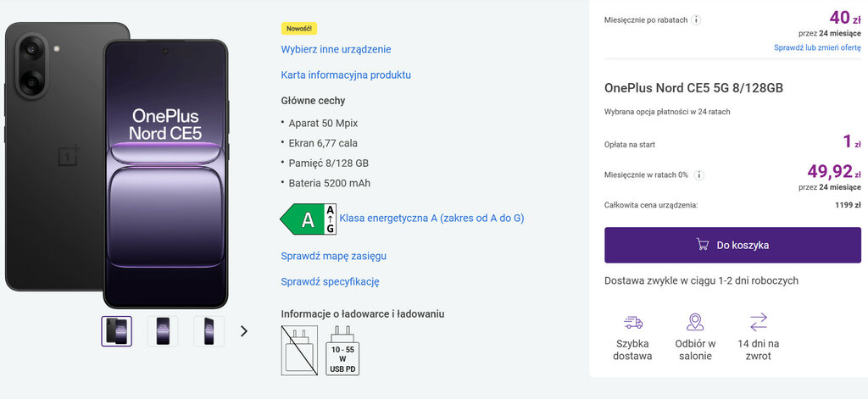The height and width of the screenshot is (399, 868).
Task: Open Sprawdź specyfikację link
Action: (x=330, y=281)
